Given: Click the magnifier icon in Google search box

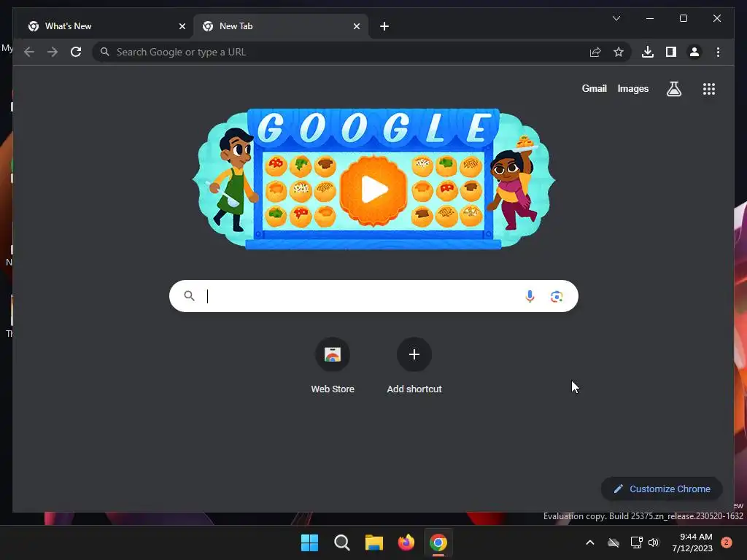Looking at the screenshot, I should [x=189, y=296].
